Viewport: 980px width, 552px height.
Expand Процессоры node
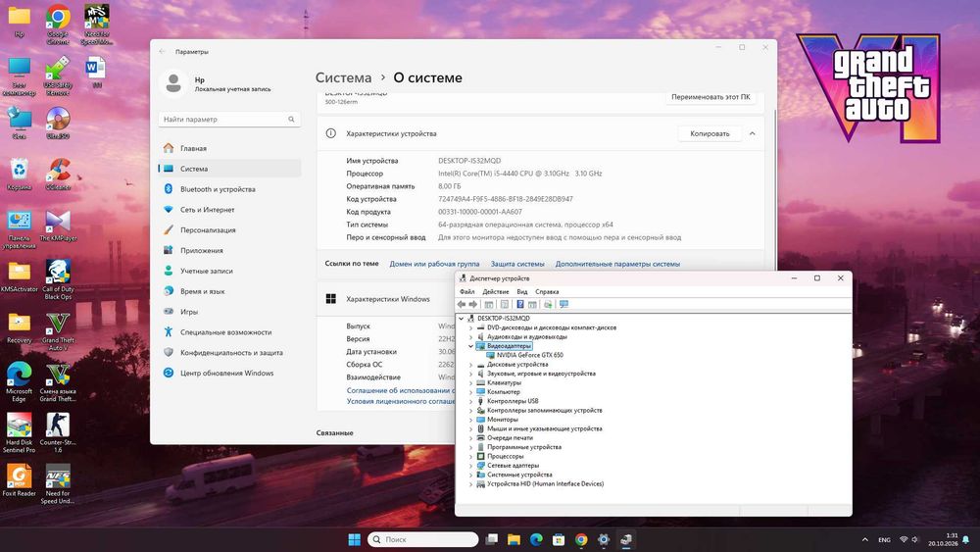pos(471,456)
